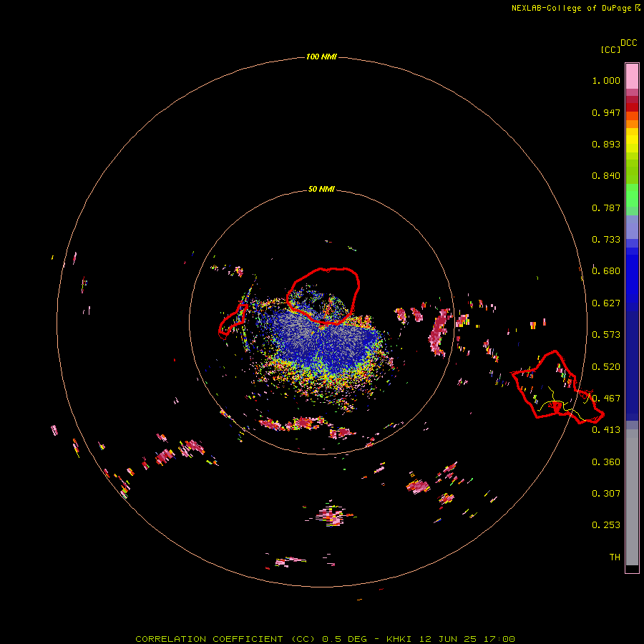Image resolution: width=644 pixels, height=644 pixels.
Task: Click the 100 NMI range ring label
Action: [321, 57]
